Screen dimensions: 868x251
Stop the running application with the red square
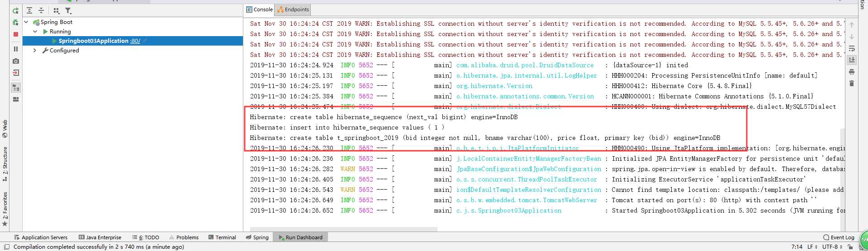16,34
